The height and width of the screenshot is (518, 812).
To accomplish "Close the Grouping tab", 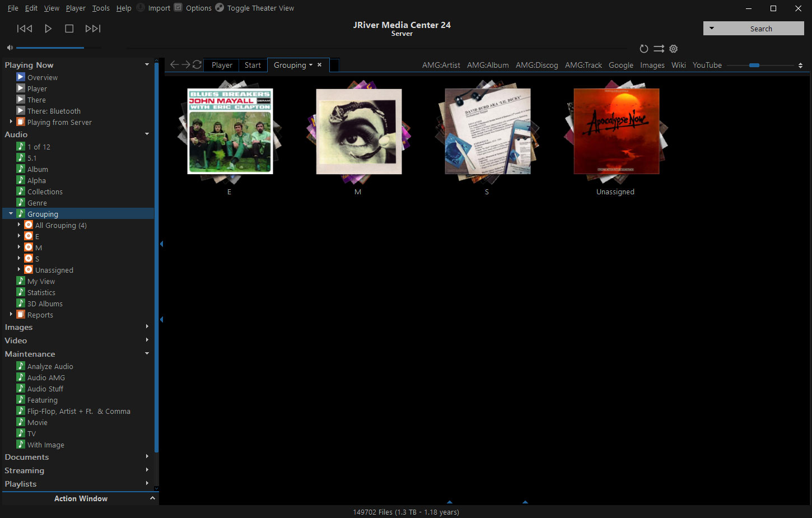I will coord(320,65).
